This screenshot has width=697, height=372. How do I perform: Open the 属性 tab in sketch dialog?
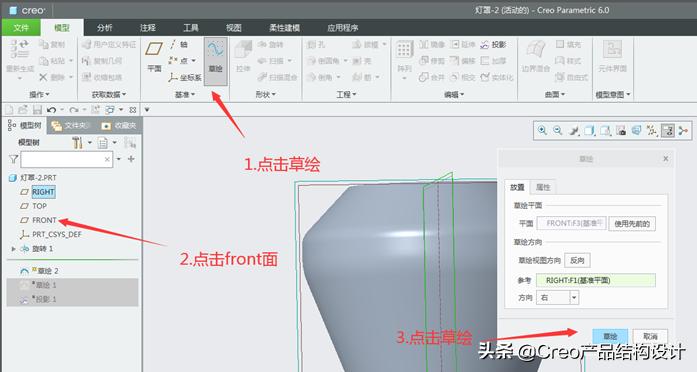pyautogui.click(x=543, y=187)
